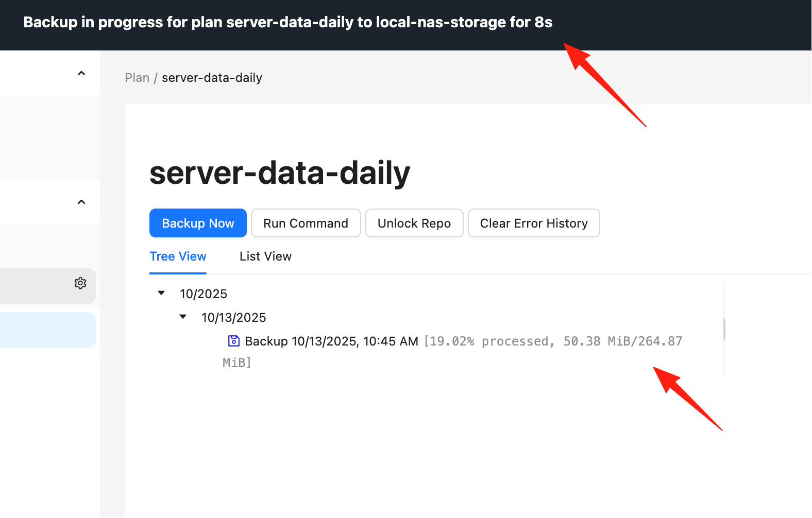This screenshot has height=518, width=812.
Task: Collapse the 10/13/2025 tree node
Action: click(183, 317)
